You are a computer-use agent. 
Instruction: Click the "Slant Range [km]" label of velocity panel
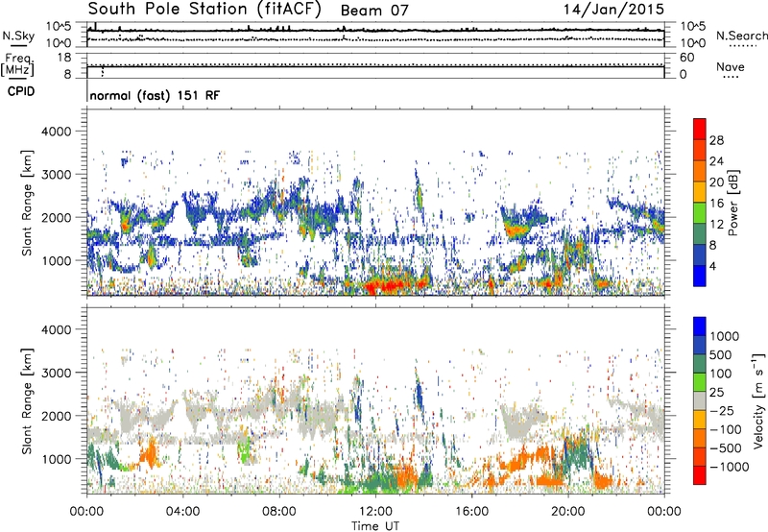27,400
